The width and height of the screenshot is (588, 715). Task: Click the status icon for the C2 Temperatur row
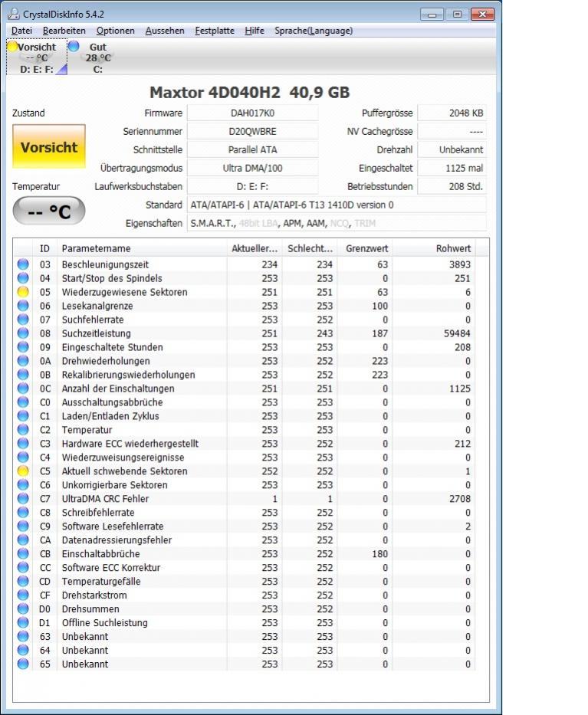click(x=23, y=430)
